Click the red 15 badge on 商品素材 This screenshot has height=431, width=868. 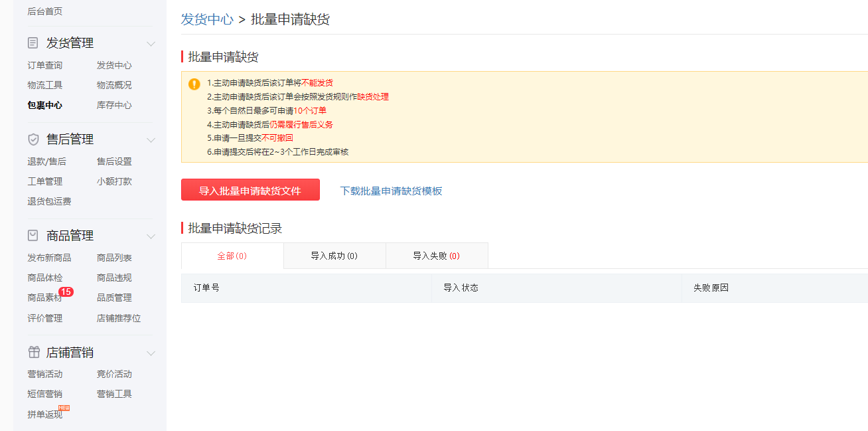tap(66, 292)
